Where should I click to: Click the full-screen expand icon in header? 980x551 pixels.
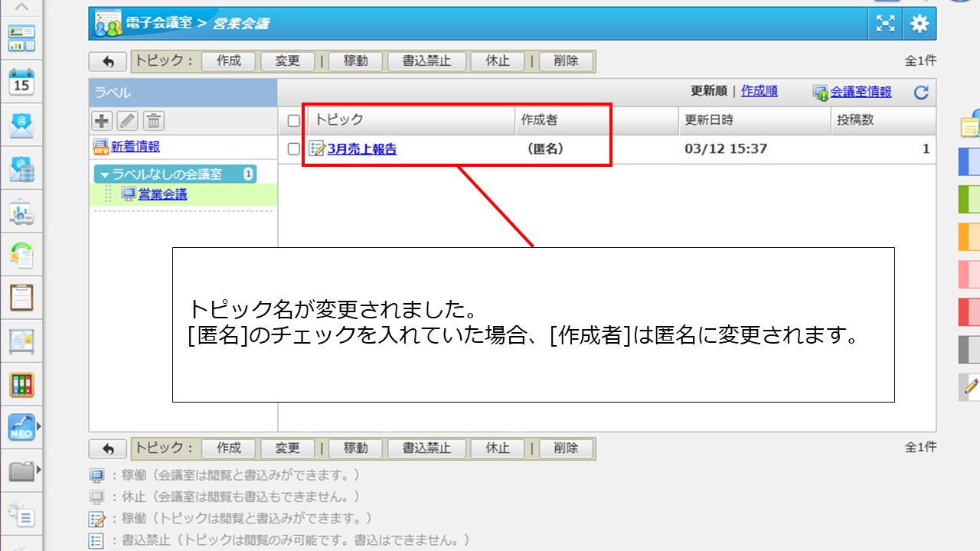point(885,24)
